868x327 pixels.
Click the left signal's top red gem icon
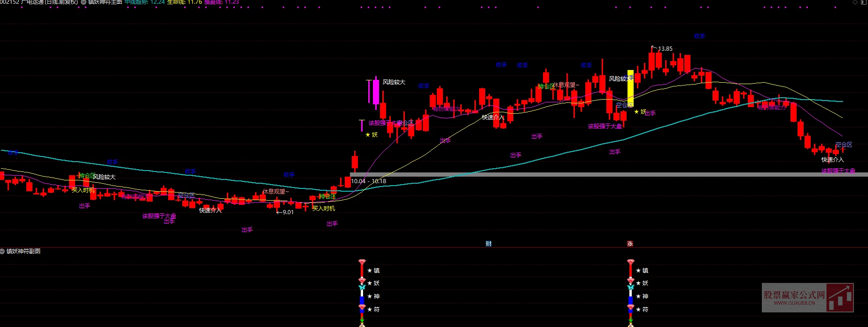pos(362,262)
